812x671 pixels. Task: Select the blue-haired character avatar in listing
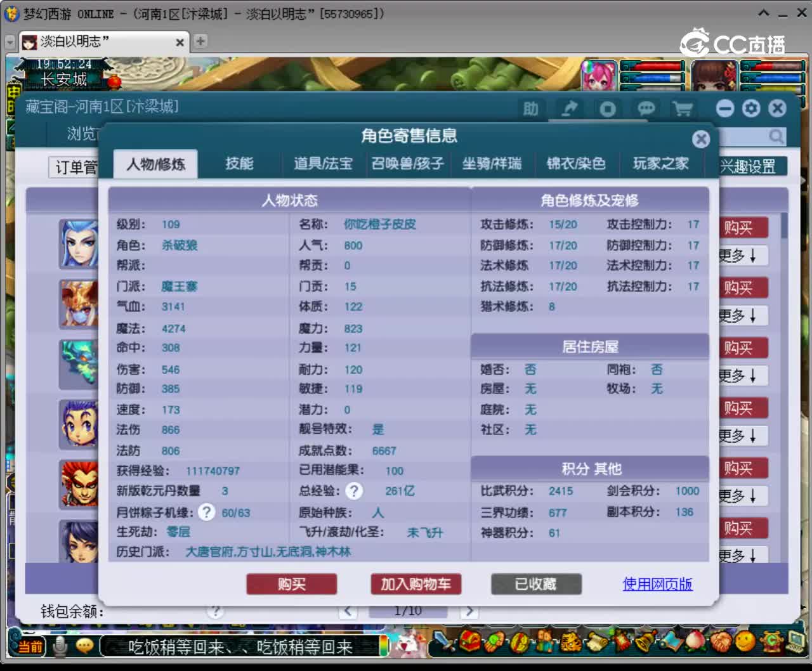(x=79, y=244)
